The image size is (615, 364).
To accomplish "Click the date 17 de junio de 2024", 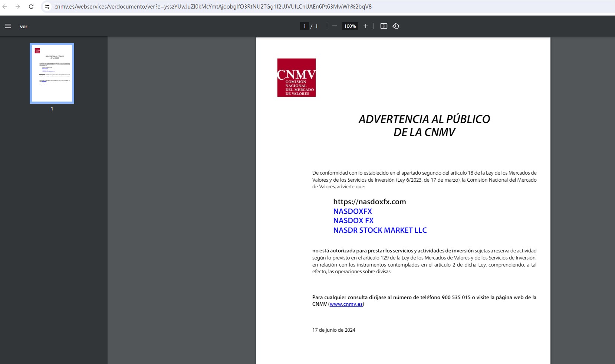I will coord(334,330).
